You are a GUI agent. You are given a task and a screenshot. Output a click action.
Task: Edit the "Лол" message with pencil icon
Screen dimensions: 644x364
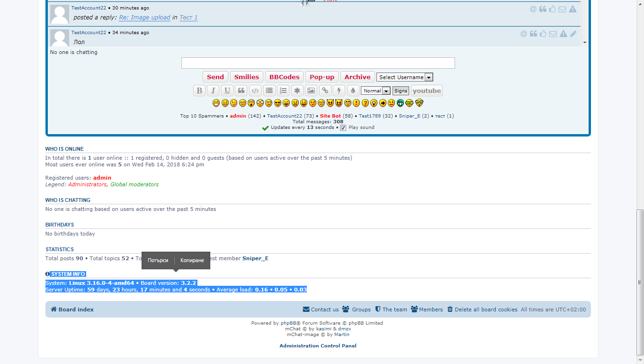573,34
